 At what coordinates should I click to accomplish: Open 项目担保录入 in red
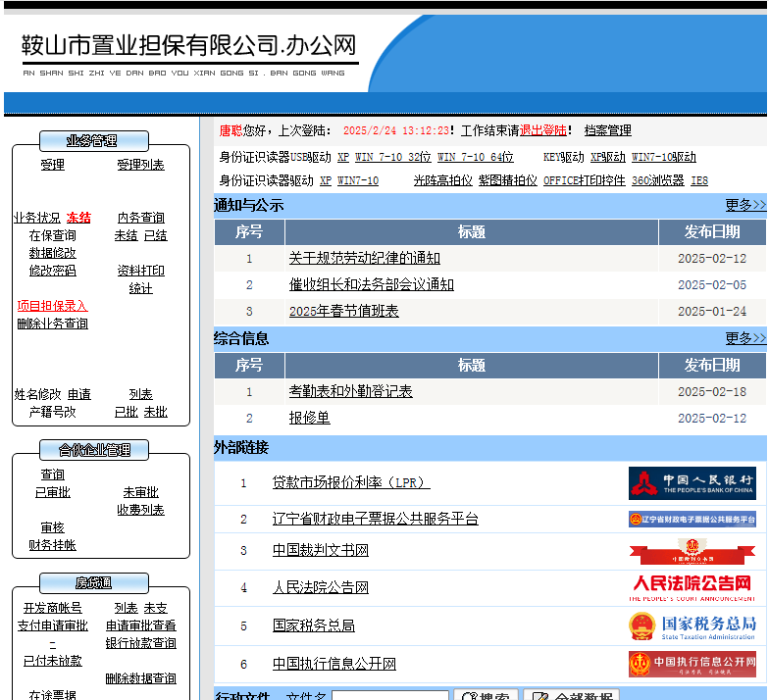(52, 306)
